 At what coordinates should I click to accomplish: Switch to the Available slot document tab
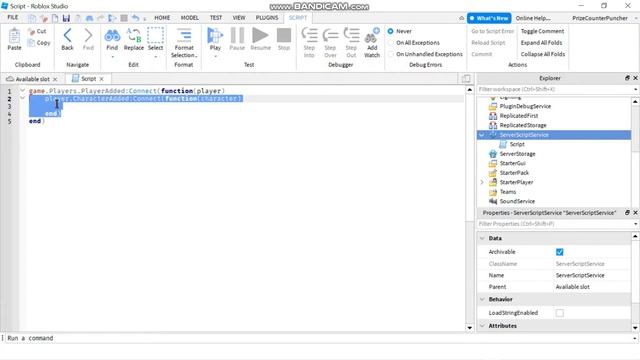pyautogui.click(x=32, y=79)
